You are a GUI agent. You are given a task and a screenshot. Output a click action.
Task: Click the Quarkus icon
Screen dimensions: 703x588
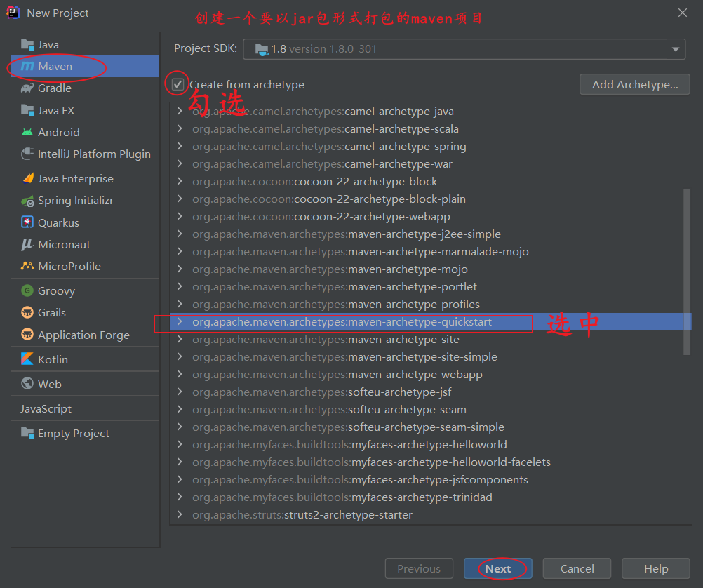coord(27,222)
